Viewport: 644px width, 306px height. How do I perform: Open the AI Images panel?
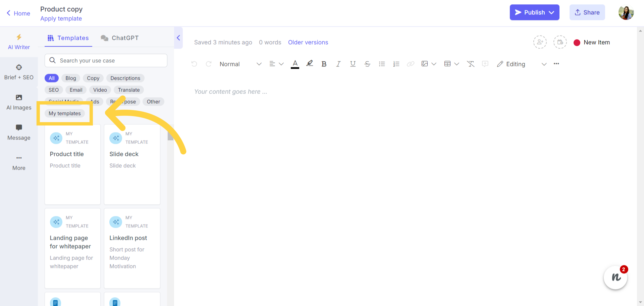(19, 102)
